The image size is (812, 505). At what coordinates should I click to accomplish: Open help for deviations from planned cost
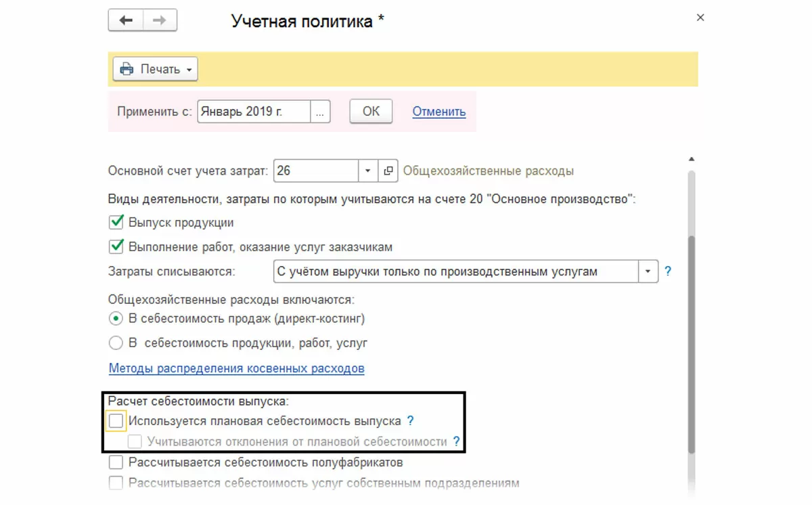point(456,441)
